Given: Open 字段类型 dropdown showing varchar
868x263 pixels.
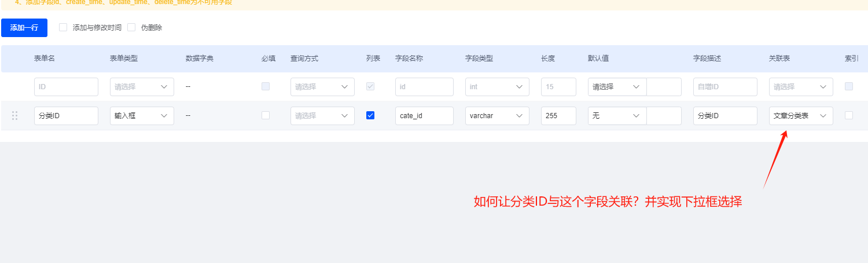Looking at the screenshot, I should pyautogui.click(x=497, y=116).
